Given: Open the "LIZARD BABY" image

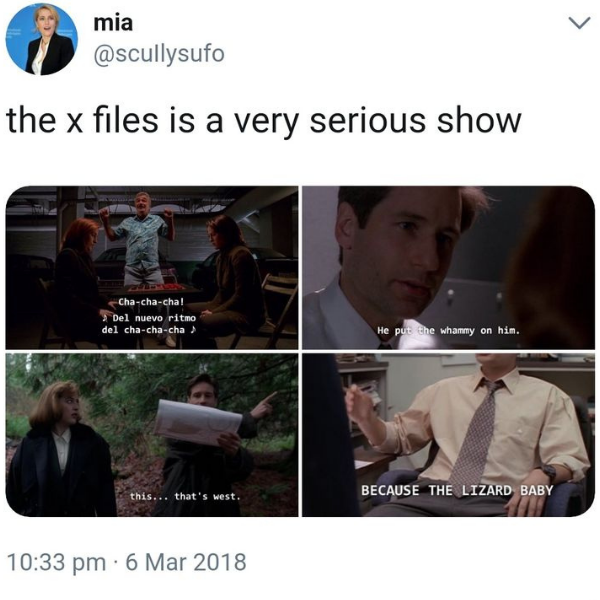Looking at the screenshot, I should click(x=448, y=435).
